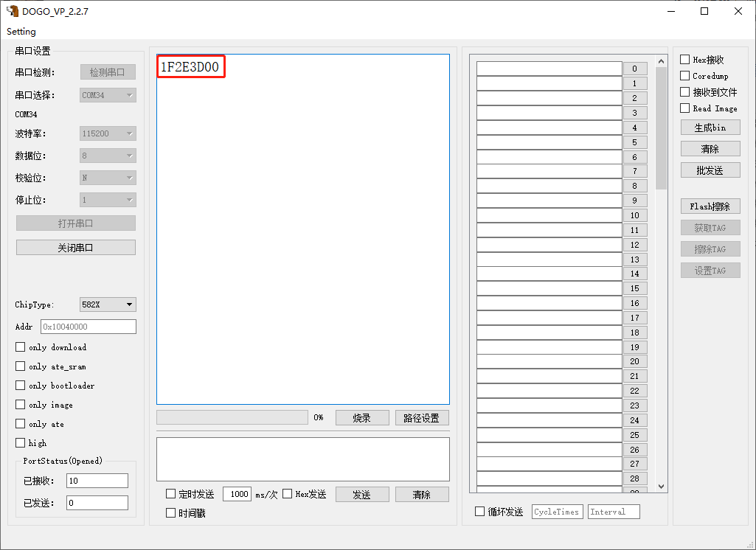Click batch send button number 15

635,288
